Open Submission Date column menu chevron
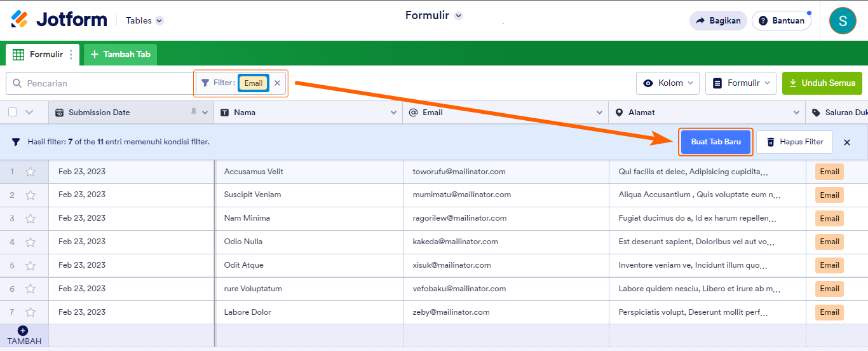Screen dimensions: 868x351 pyautogui.click(x=205, y=113)
